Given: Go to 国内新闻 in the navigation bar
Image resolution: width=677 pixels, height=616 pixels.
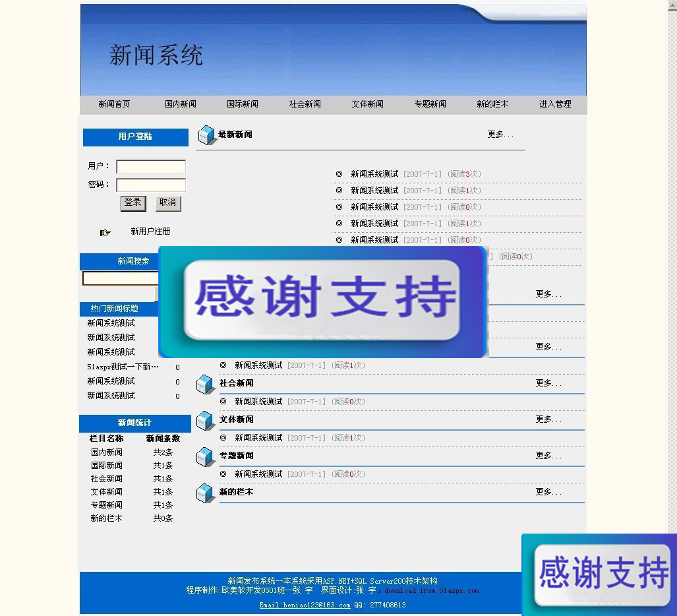Looking at the screenshot, I should point(181,104).
